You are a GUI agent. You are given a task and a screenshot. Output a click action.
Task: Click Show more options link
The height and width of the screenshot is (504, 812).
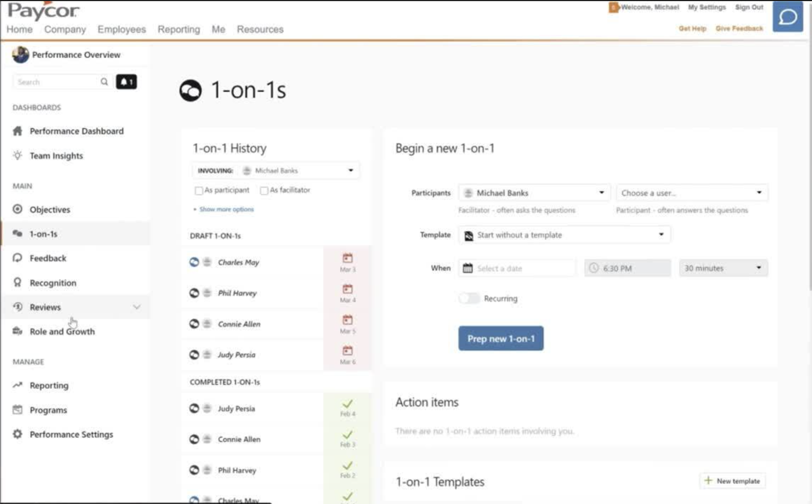(226, 209)
